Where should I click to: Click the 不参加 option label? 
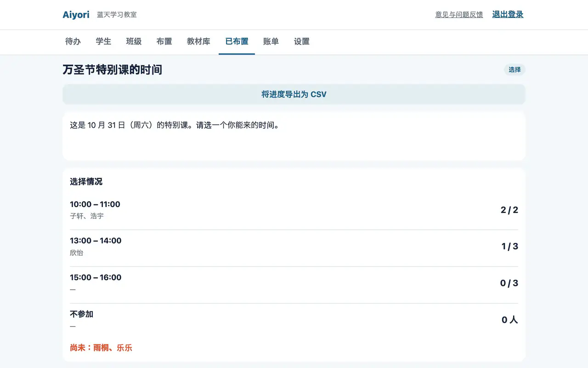point(81,314)
